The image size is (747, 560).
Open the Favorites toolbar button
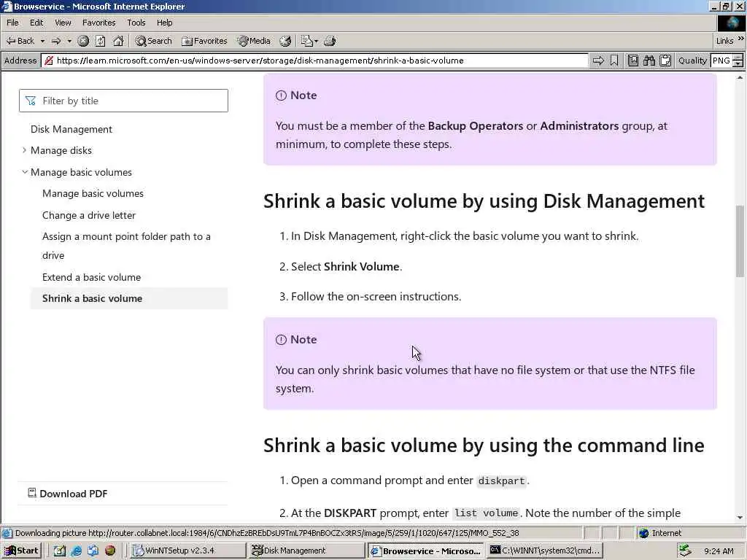point(204,41)
